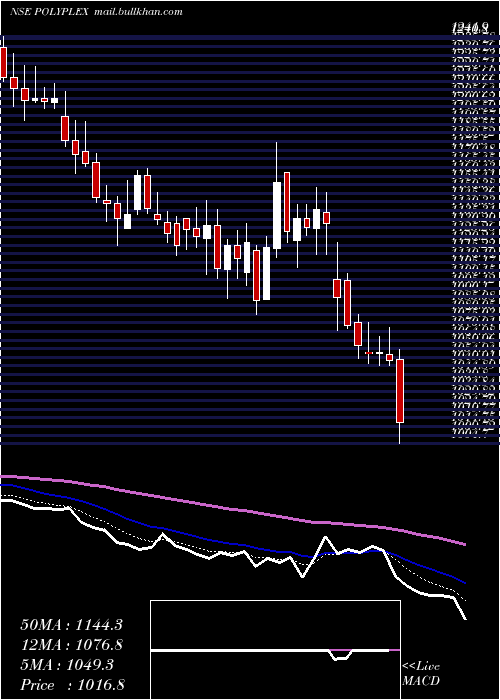The width and height of the screenshot is (500, 700).
Task: Click the 12MA : 1076.8 value
Action: click(x=71, y=645)
